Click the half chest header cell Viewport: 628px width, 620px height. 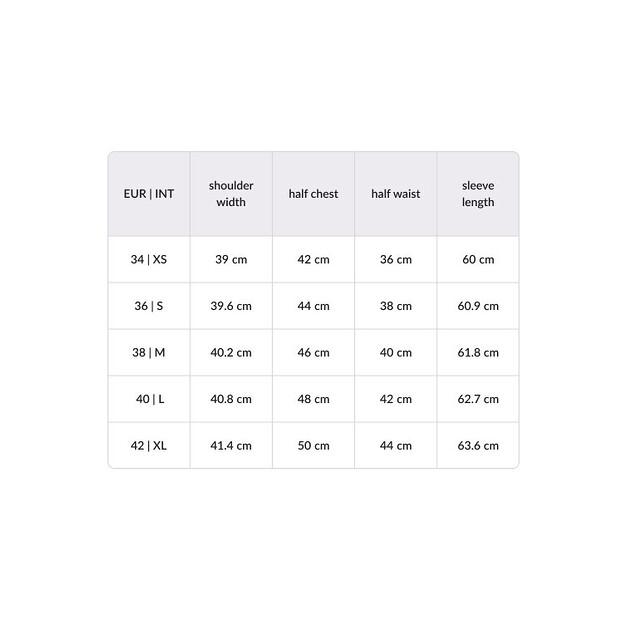[x=314, y=194]
